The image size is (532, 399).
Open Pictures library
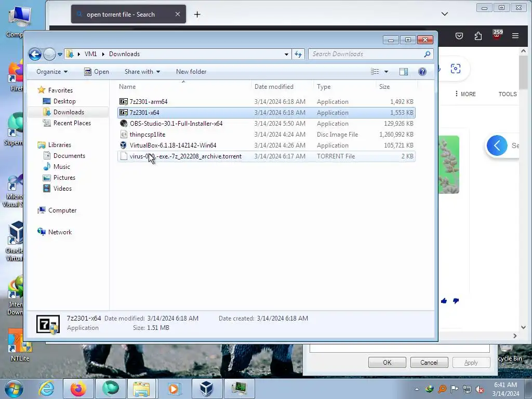(x=64, y=178)
